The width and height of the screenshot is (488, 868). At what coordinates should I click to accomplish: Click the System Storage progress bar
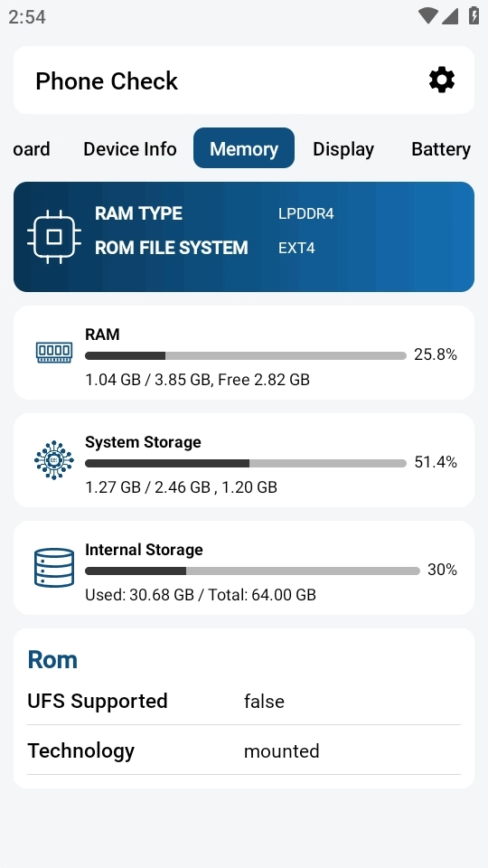click(246, 463)
